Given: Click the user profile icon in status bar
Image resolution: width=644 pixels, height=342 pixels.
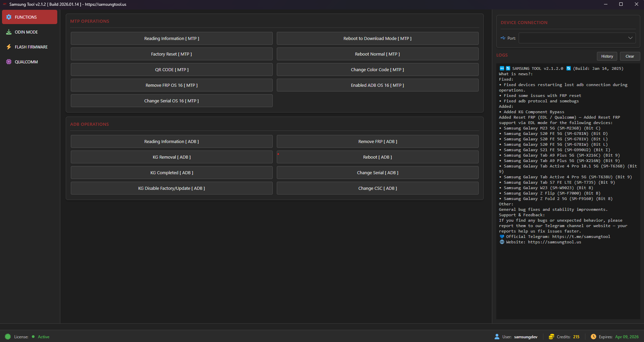Looking at the screenshot, I should tap(497, 337).
